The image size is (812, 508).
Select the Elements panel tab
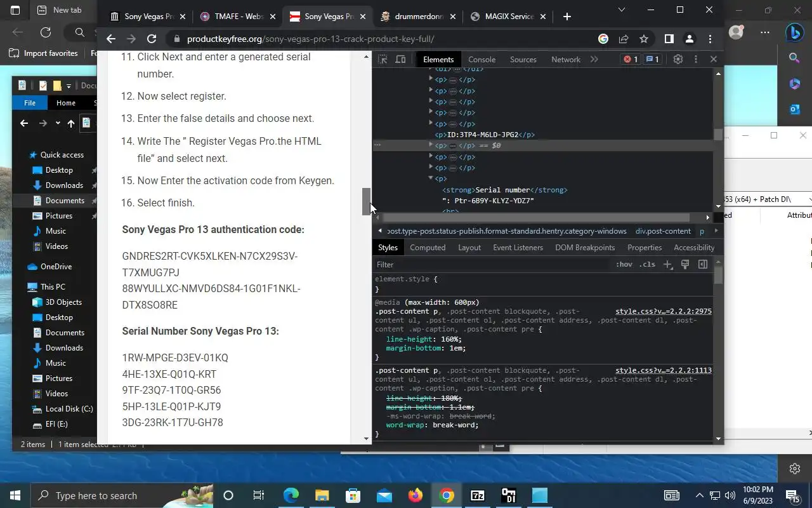coord(438,59)
